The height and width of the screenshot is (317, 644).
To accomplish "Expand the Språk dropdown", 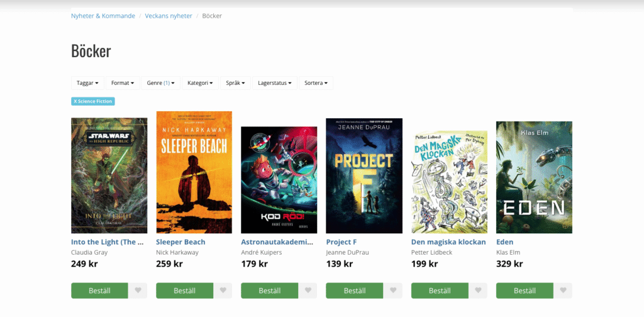I will point(235,83).
